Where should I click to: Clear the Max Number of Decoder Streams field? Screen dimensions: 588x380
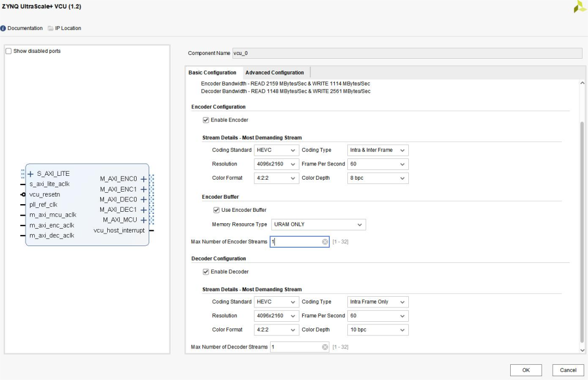click(325, 347)
